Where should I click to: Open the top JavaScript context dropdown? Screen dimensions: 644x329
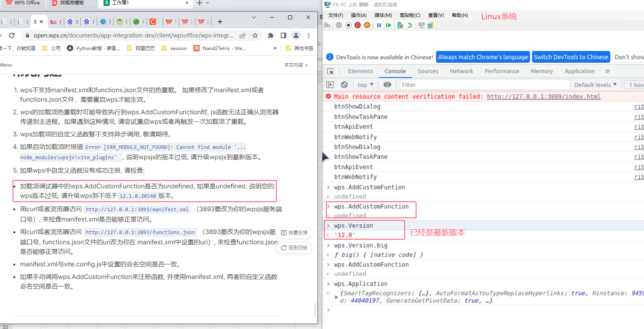[366, 85]
